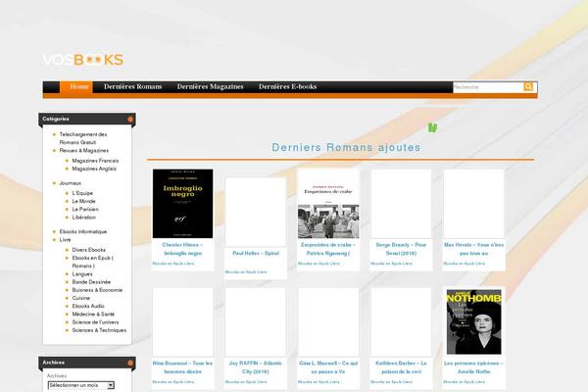The image size is (588, 392).
Task: Open Divers Ebooks category
Action: 89,250
